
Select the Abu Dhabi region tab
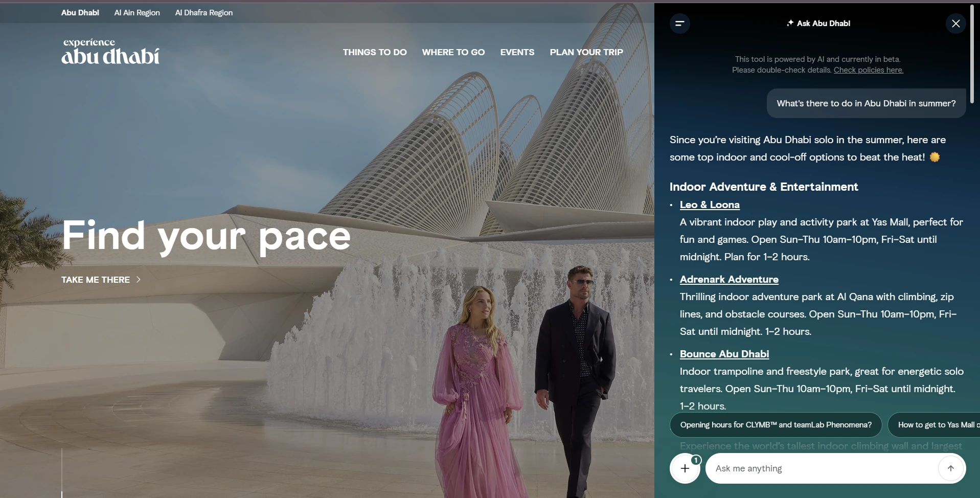point(80,13)
